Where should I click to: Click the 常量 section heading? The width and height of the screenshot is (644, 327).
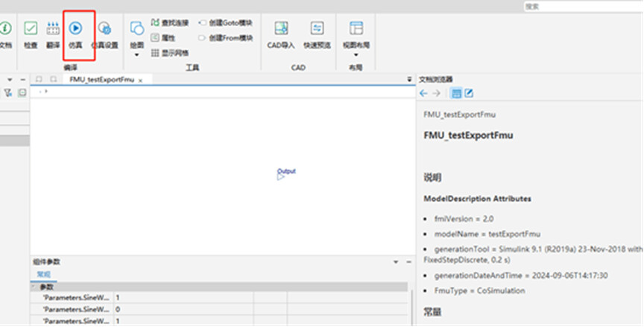(x=432, y=312)
